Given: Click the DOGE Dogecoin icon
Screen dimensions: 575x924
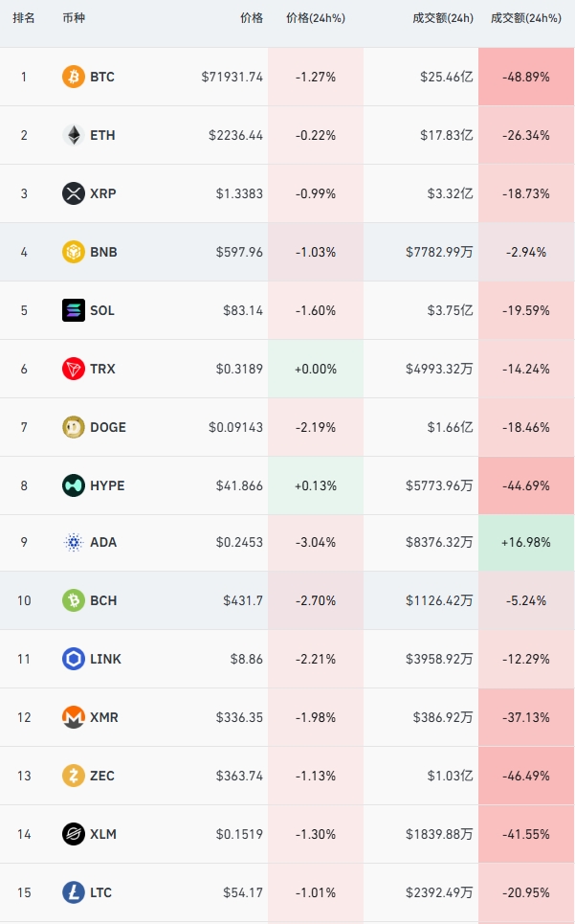Looking at the screenshot, I should pyautogui.click(x=74, y=427).
